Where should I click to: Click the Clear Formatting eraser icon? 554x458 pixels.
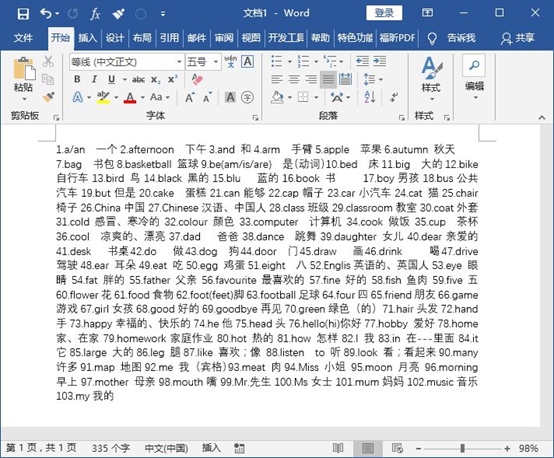coord(197,79)
